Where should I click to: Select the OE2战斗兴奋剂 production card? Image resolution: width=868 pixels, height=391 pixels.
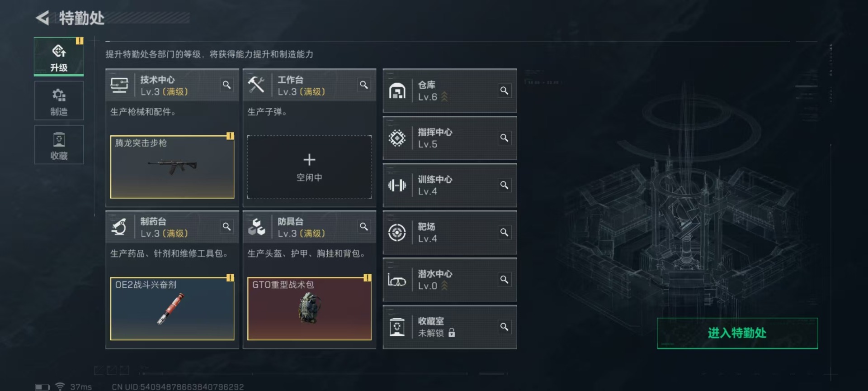(172, 309)
